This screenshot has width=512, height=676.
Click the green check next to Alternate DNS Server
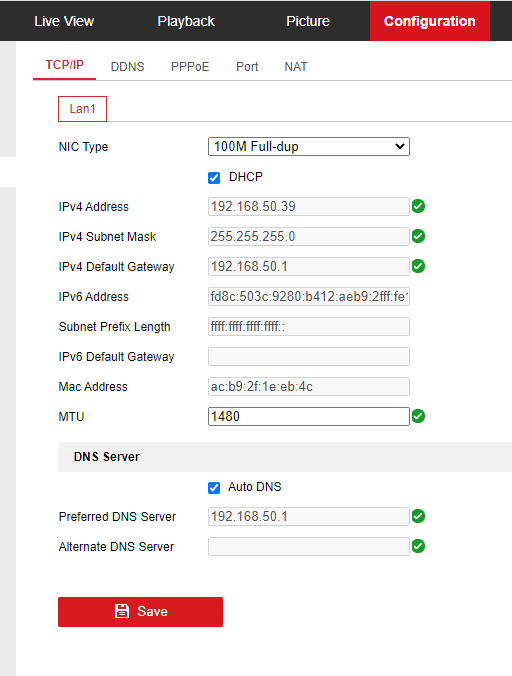coord(418,546)
